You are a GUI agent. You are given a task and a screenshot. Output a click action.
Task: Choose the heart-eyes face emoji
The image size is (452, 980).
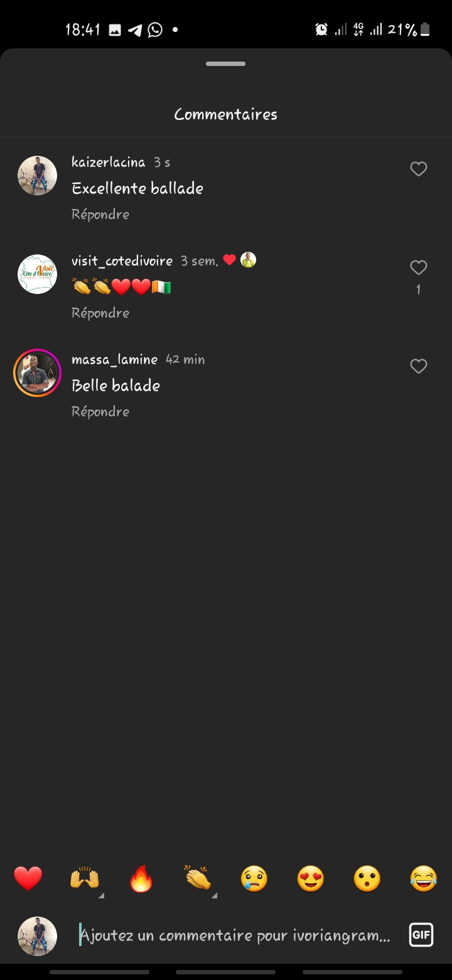coord(311,878)
